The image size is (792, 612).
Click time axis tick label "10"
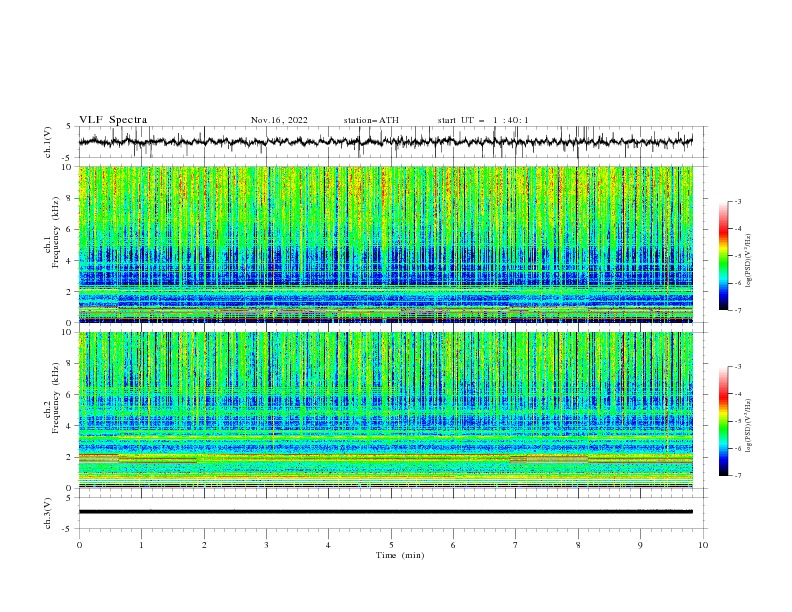click(x=703, y=545)
